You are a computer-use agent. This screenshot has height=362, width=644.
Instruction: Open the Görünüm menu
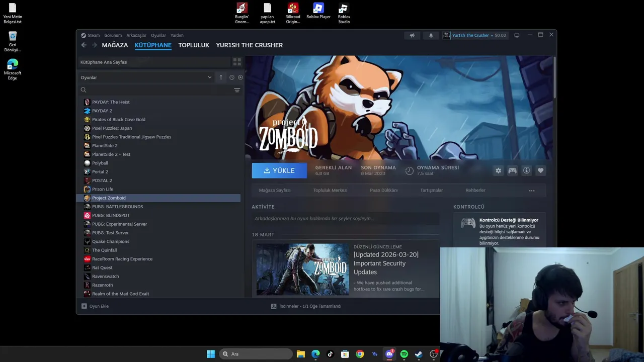[x=113, y=36]
